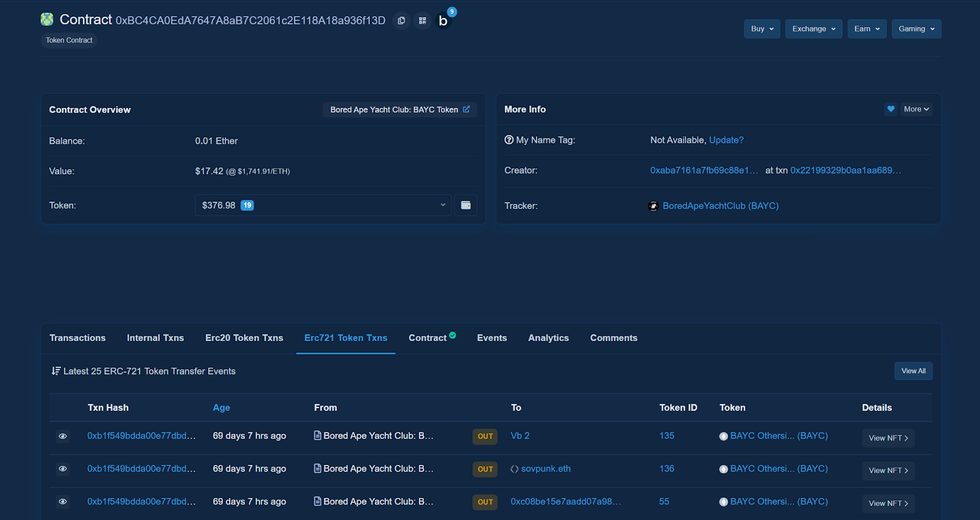
Task: Toggle eye preview for Vb 2 transfer row
Action: point(62,436)
